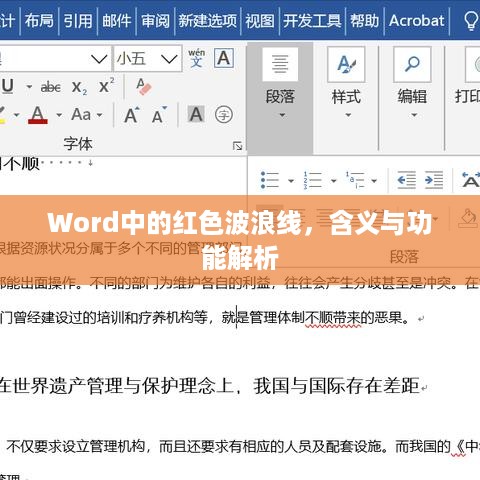Screen dimensions: 480x480
Task: Click the lightbulb Tell Me icon
Action: coord(471,21)
